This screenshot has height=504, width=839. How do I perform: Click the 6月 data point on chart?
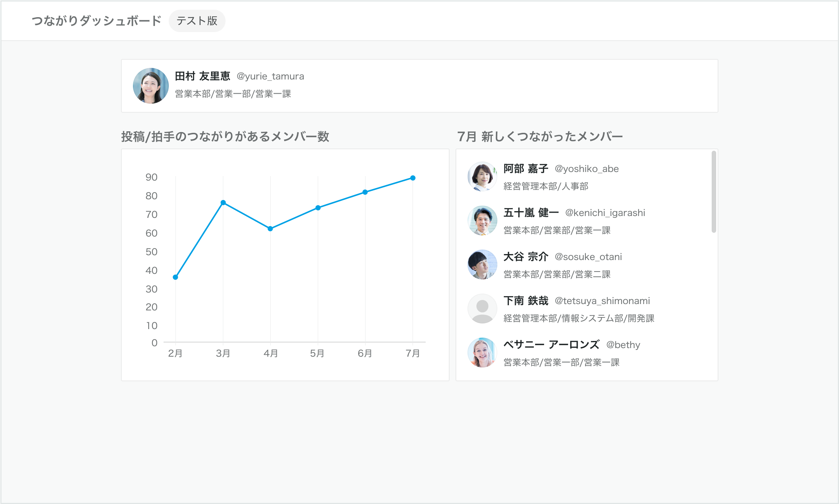[365, 192]
